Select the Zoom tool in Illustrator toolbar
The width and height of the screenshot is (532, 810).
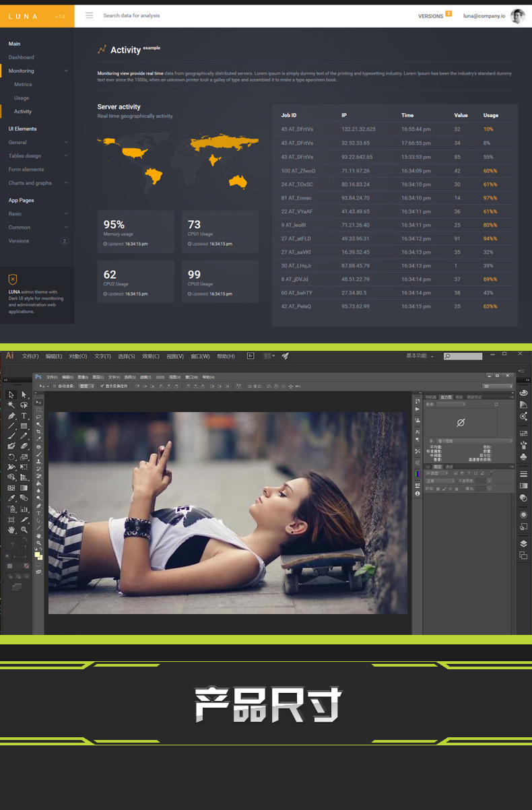click(24, 530)
